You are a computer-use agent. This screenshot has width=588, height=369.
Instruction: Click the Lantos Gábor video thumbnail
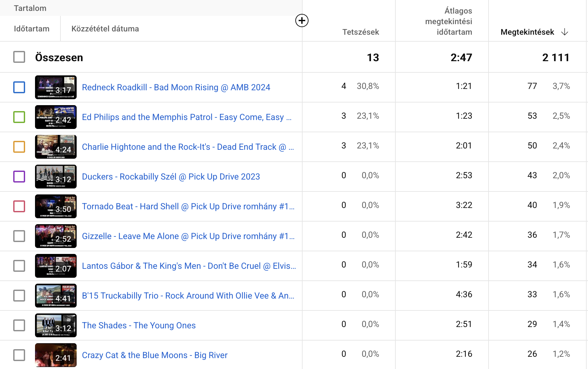point(56,266)
